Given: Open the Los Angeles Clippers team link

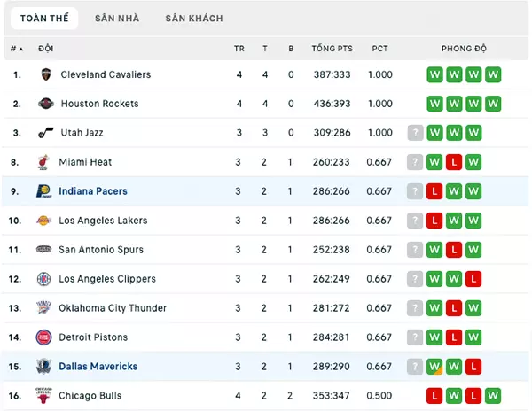Looking at the screenshot, I should point(107,279).
